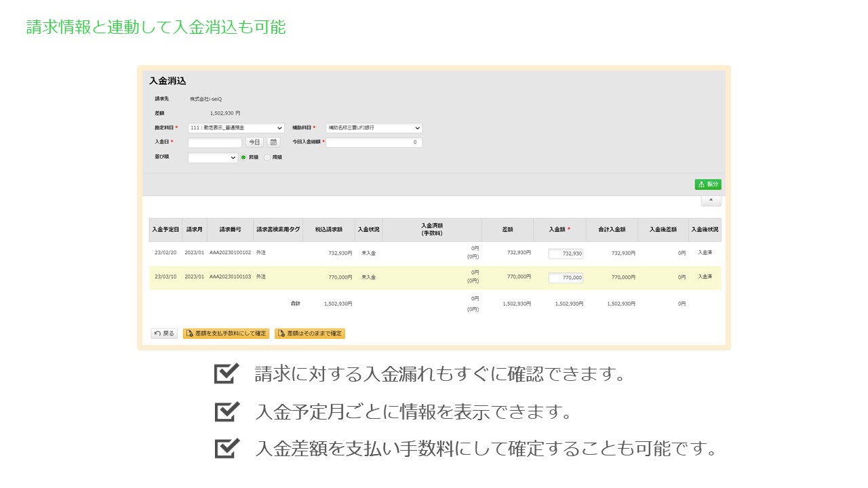Expand the 並び順 sort order dropdown
The width and height of the screenshot is (868, 488).
(212, 157)
